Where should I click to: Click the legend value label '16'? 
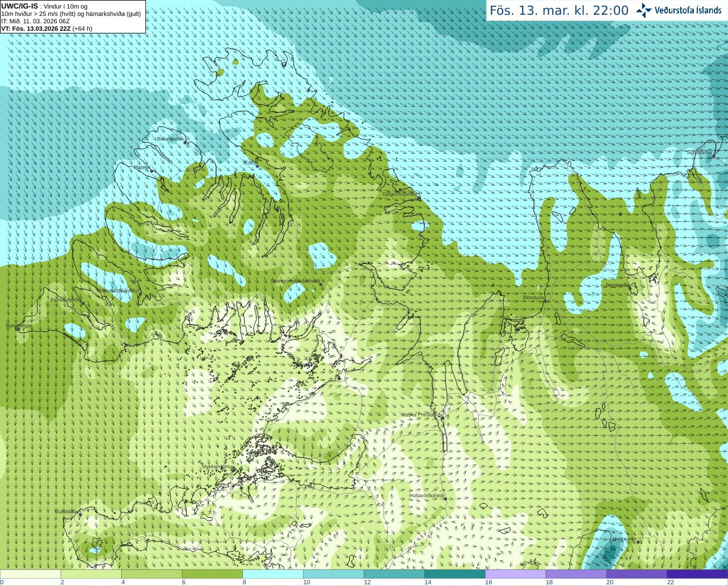489,582
